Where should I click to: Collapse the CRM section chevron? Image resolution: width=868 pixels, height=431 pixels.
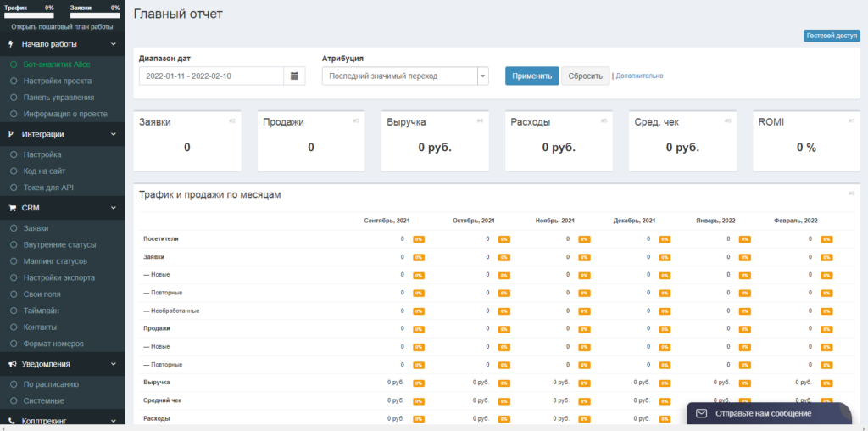coord(113,207)
